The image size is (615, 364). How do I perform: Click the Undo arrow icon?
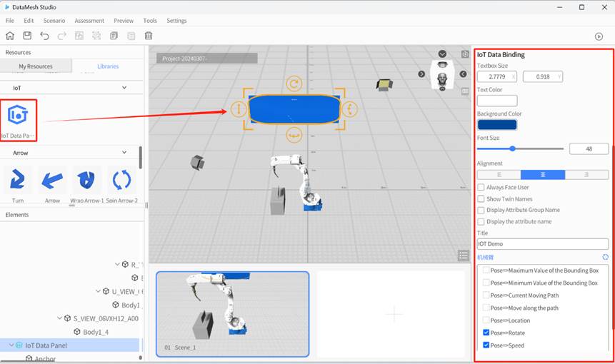click(x=45, y=36)
